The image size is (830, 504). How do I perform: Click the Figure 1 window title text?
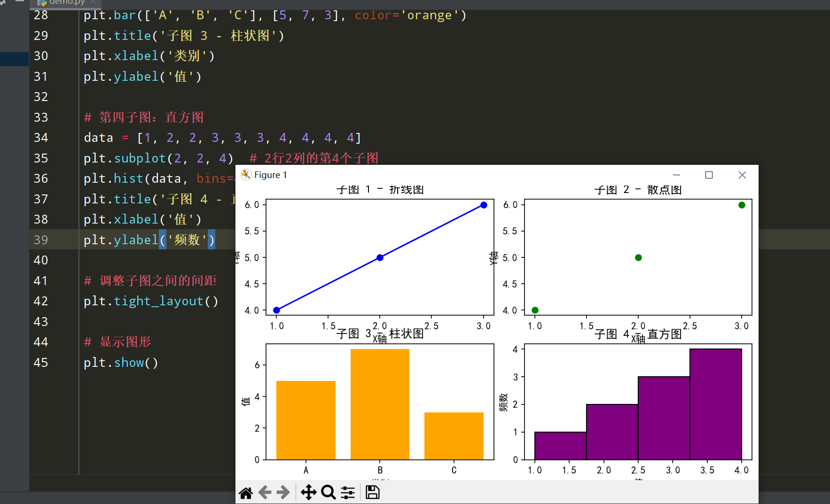tap(270, 175)
